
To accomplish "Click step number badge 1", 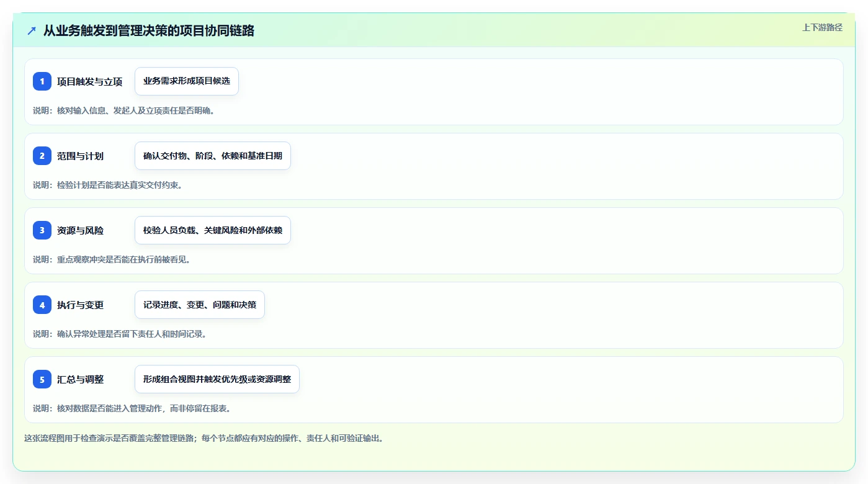I will click(42, 81).
